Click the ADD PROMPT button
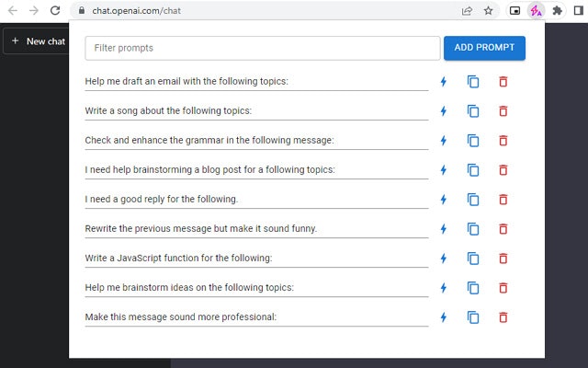Screen dimensions: 588x368 [484, 48]
